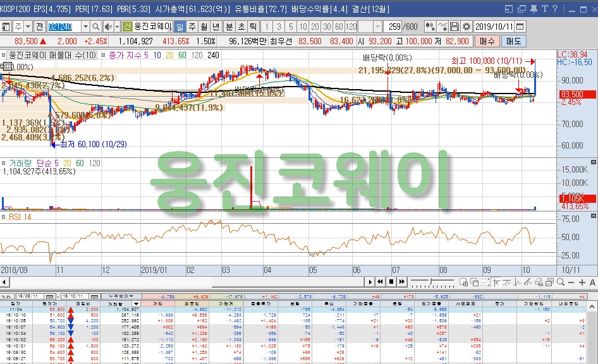The height and width of the screenshot is (364, 598).
Task: Click the stock code input field 021240
Action: pos(64,27)
